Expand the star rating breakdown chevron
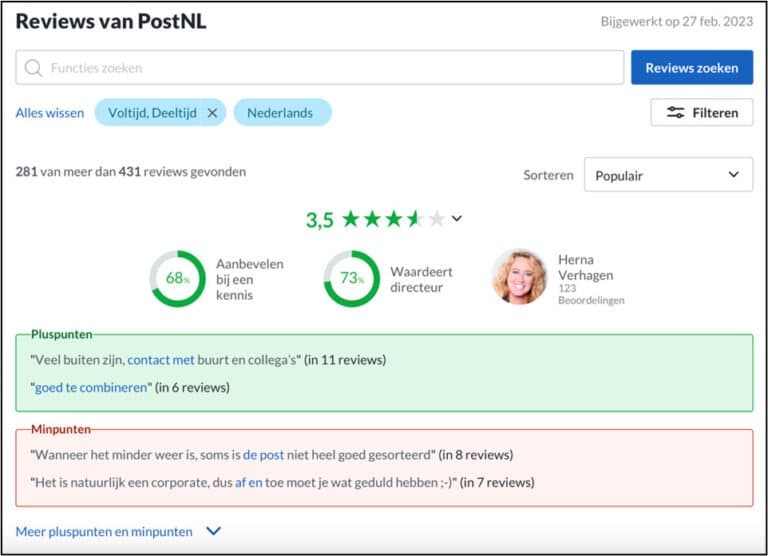 pyautogui.click(x=456, y=218)
